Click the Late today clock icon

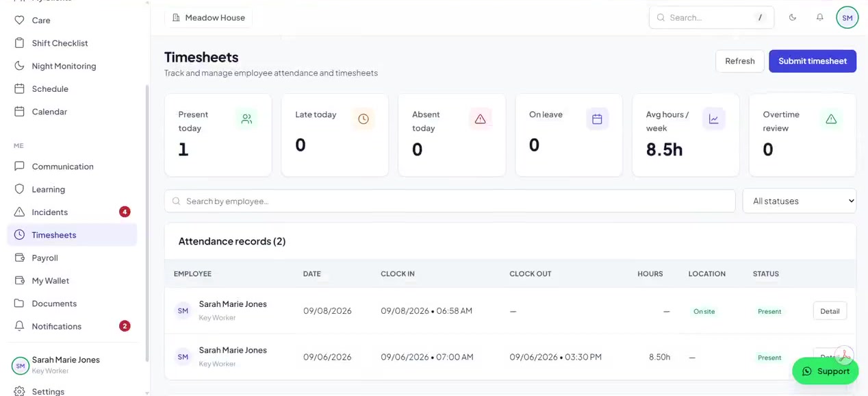click(363, 119)
